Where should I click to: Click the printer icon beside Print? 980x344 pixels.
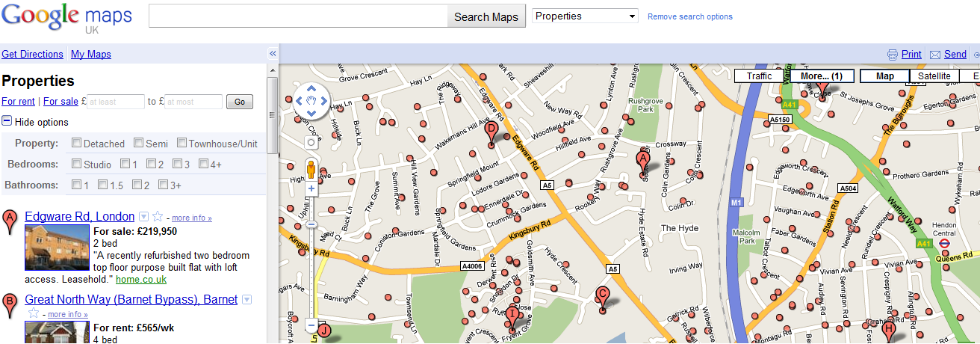pos(892,55)
